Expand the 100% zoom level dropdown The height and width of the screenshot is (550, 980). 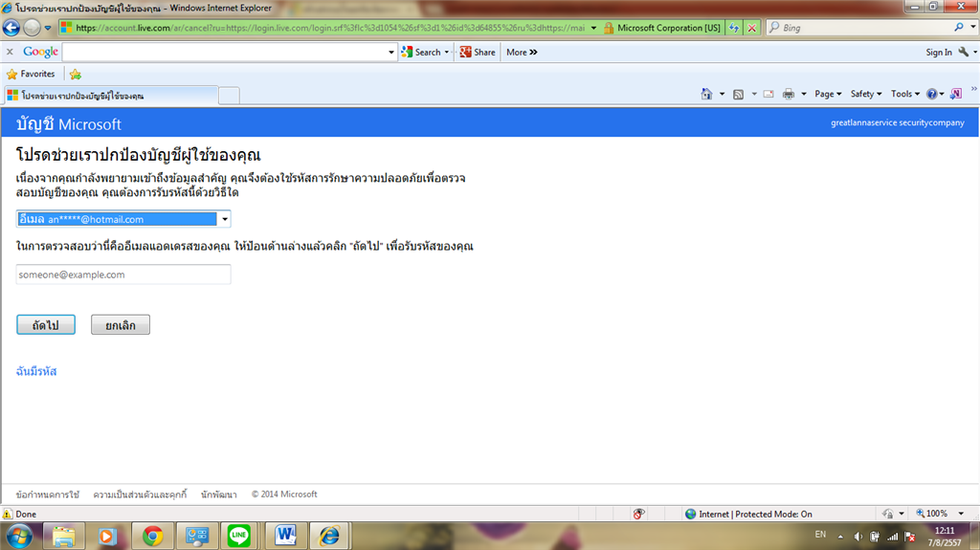click(x=961, y=514)
